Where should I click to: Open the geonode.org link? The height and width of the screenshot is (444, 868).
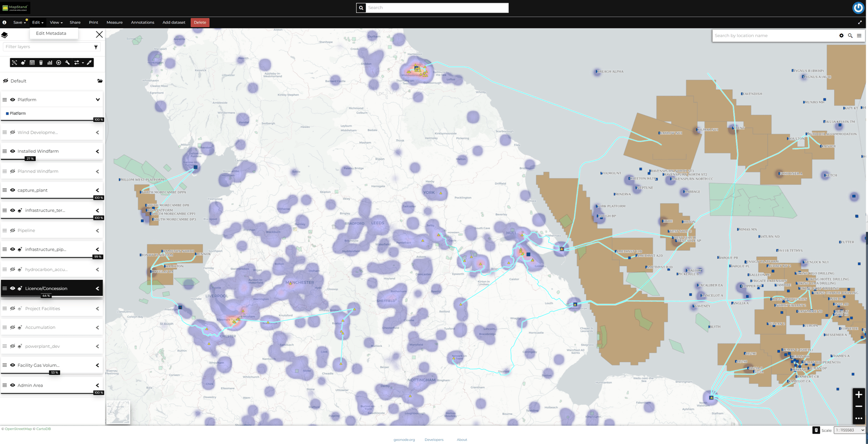[404, 439]
